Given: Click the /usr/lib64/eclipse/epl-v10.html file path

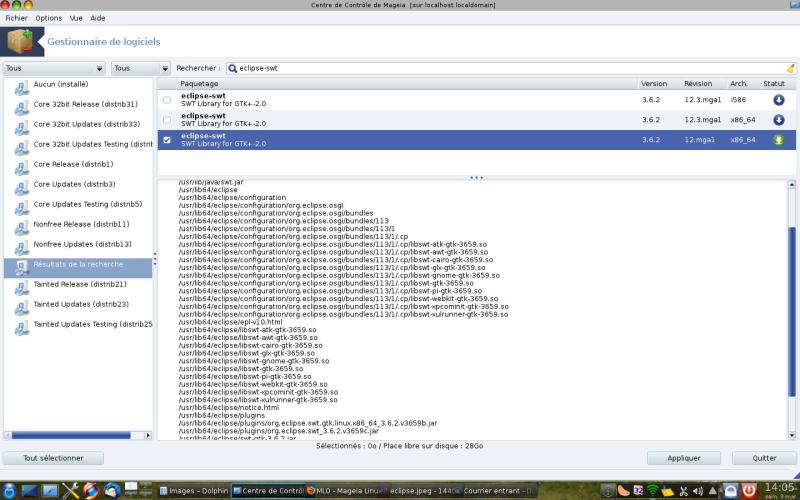Looking at the screenshot, I should click(x=230, y=322).
